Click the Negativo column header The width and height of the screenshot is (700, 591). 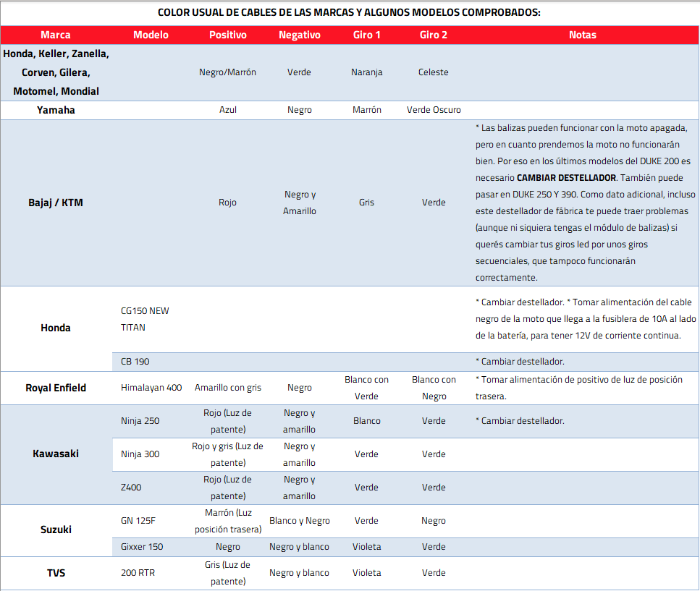pyautogui.click(x=300, y=35)
